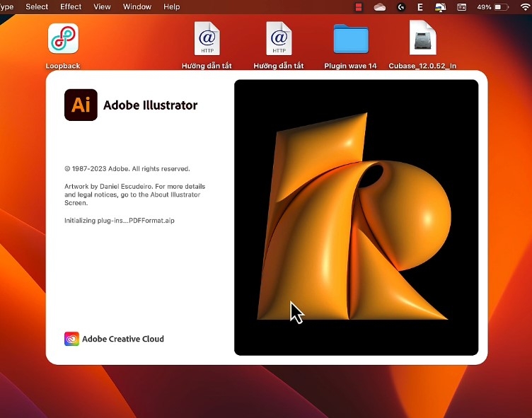Click the Adobe Creative Cloud label
The width and height of the screenshot is (532, 418).
coord(123,339)
